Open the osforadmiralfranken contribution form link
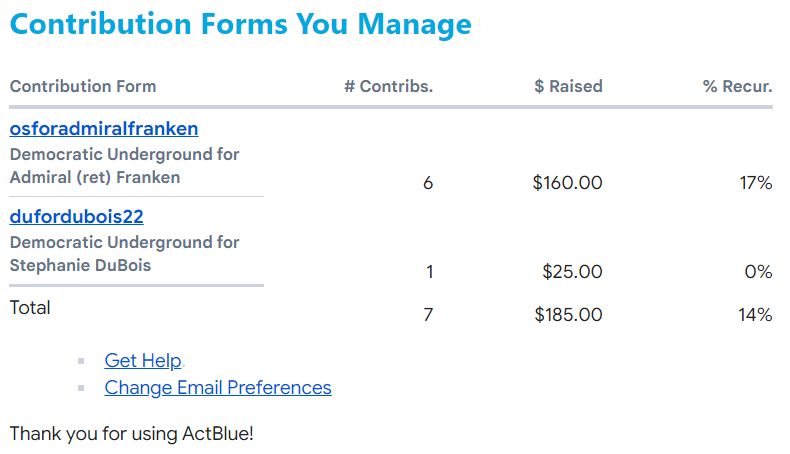This screenshot has height=454, width=790. pyautogui.click(x=104, y=129)
